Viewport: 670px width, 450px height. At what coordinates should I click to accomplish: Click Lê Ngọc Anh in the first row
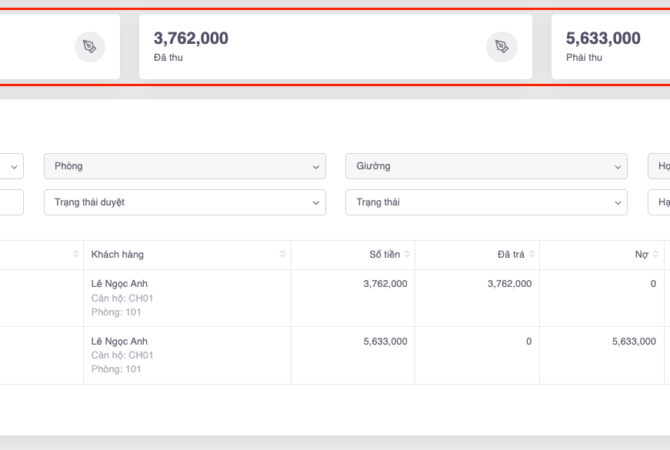[x=118, y=284]
